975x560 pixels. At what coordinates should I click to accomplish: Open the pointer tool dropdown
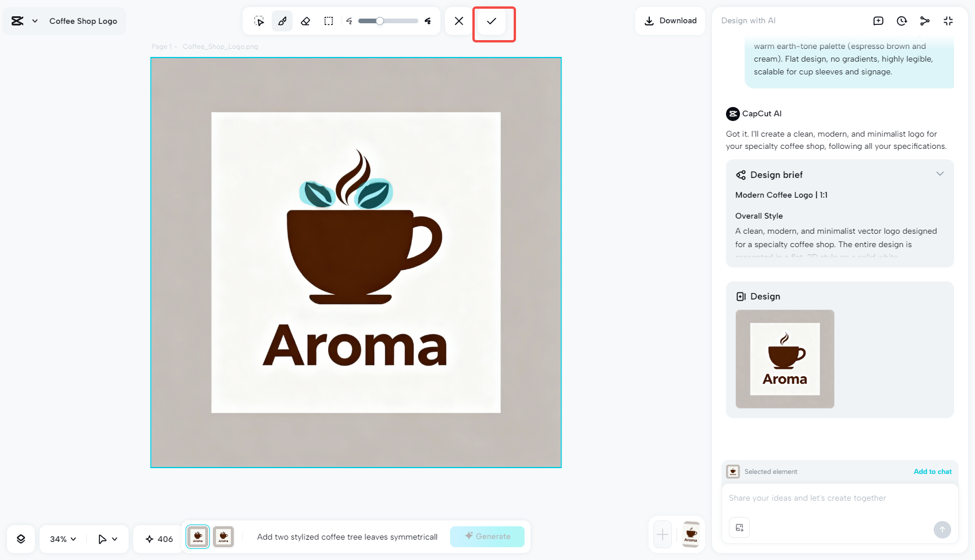click(108, 539)
